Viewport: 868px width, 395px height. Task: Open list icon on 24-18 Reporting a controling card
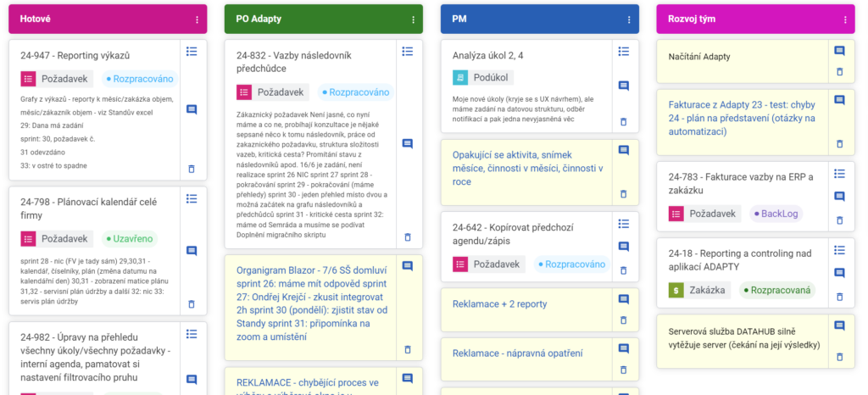click(x=839, y=250)
